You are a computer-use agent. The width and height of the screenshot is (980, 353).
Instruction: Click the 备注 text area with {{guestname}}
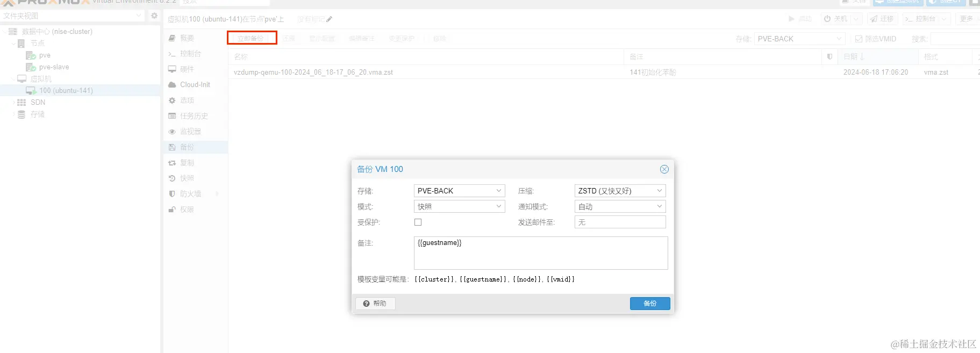coord(541,253)
